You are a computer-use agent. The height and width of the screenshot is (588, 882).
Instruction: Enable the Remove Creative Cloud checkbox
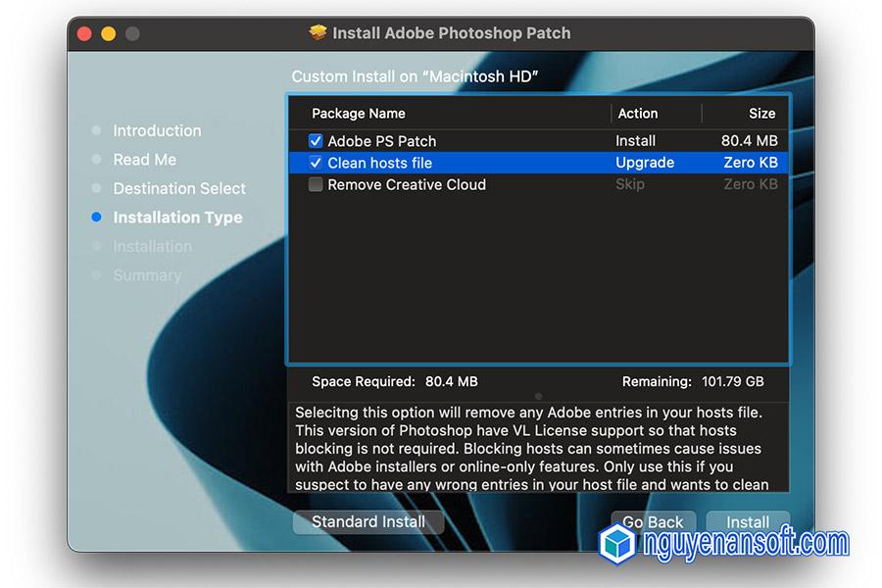coord(316,184)
